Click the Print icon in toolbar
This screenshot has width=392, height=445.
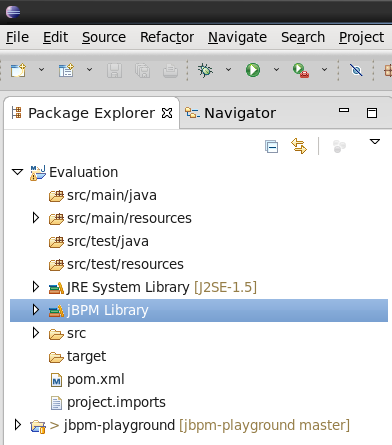pos(170,71)
